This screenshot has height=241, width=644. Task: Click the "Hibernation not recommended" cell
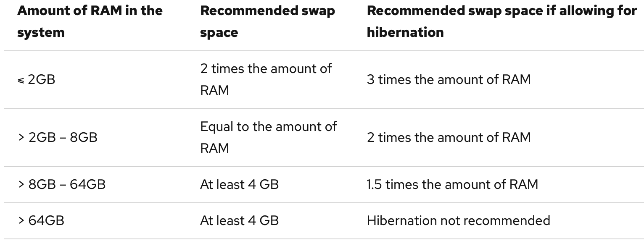pos(458,220)
